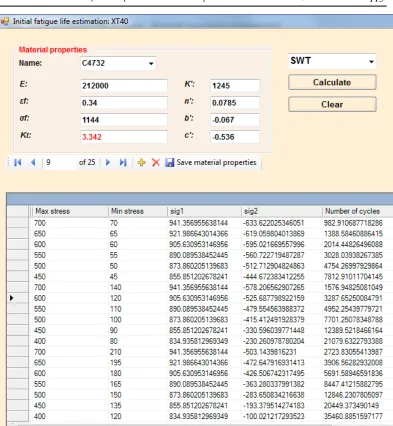Click Min stress cell 100

(137, 320)
